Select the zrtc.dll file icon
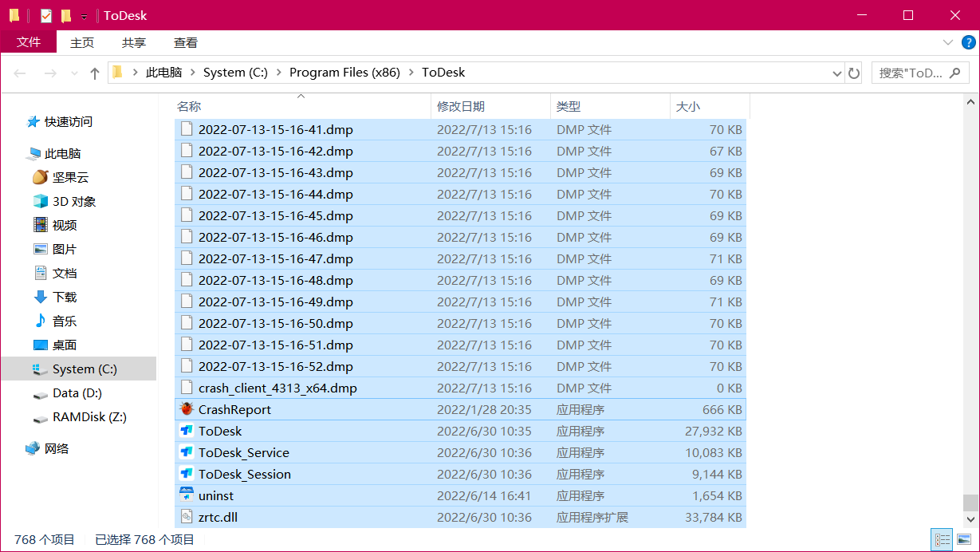Viewport: 980px width, 552px height. click(187, 517)
